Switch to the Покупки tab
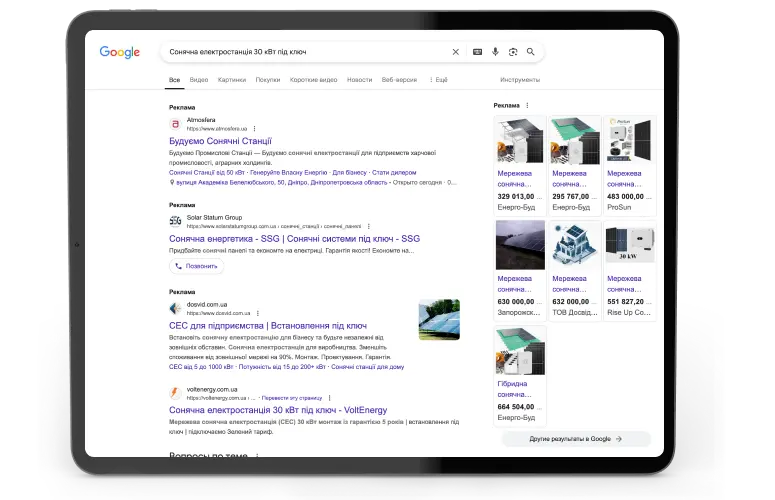This screenshot has height=500, width=775. (268, 80)
